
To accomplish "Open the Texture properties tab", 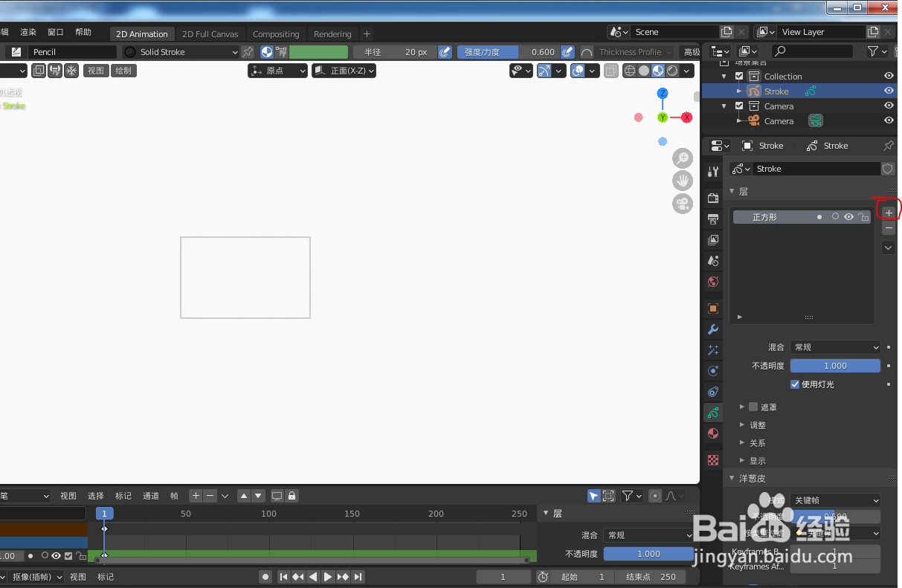I will coord(713,460).
